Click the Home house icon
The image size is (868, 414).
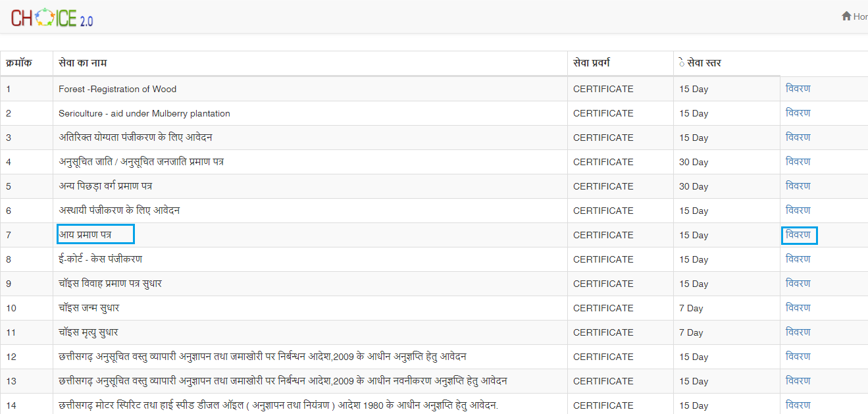[x=847, y=16]
